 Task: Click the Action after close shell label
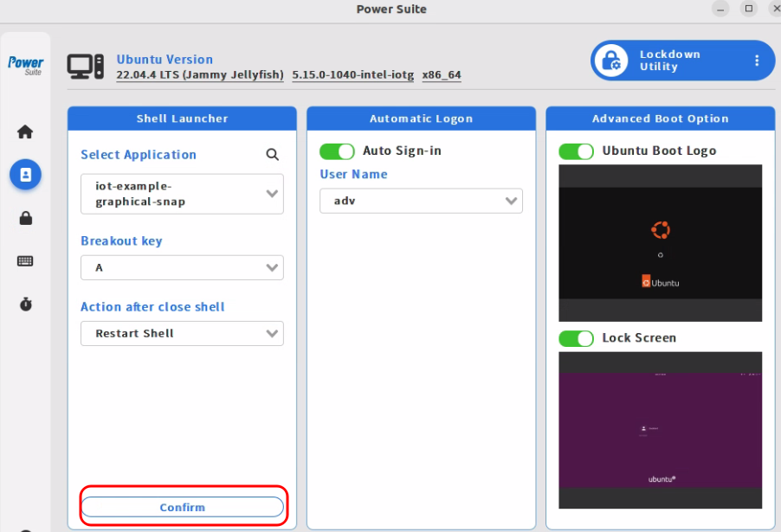pos(152,306)
